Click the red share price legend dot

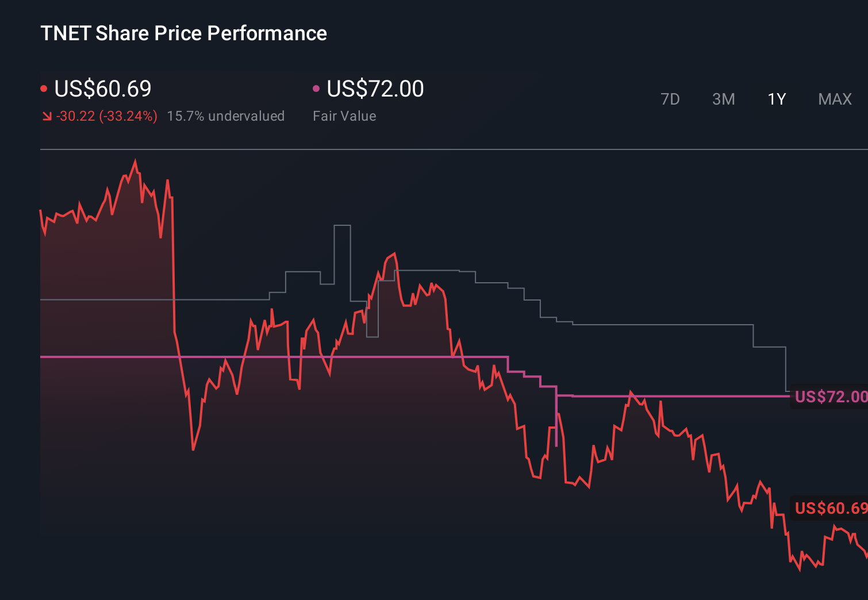click(44, 88)
